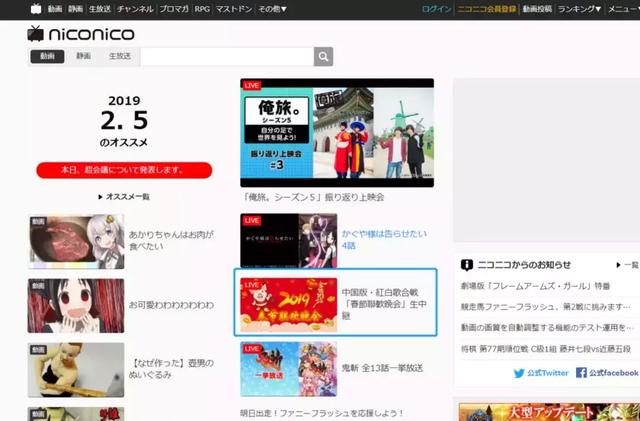This screenshot has height=421, width=640.
Task: Click the ニコニコからのお知らせ info icon
Action: [467, 265]
